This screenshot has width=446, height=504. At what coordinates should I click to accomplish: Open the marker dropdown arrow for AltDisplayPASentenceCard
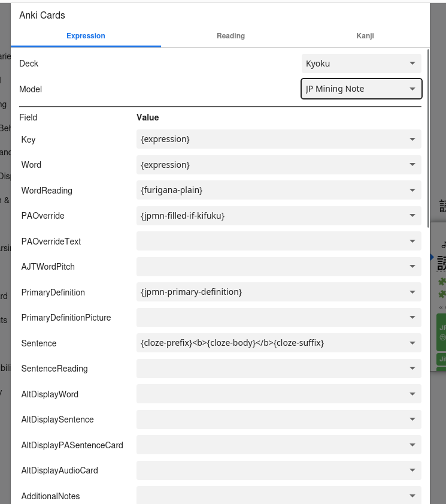412,445
